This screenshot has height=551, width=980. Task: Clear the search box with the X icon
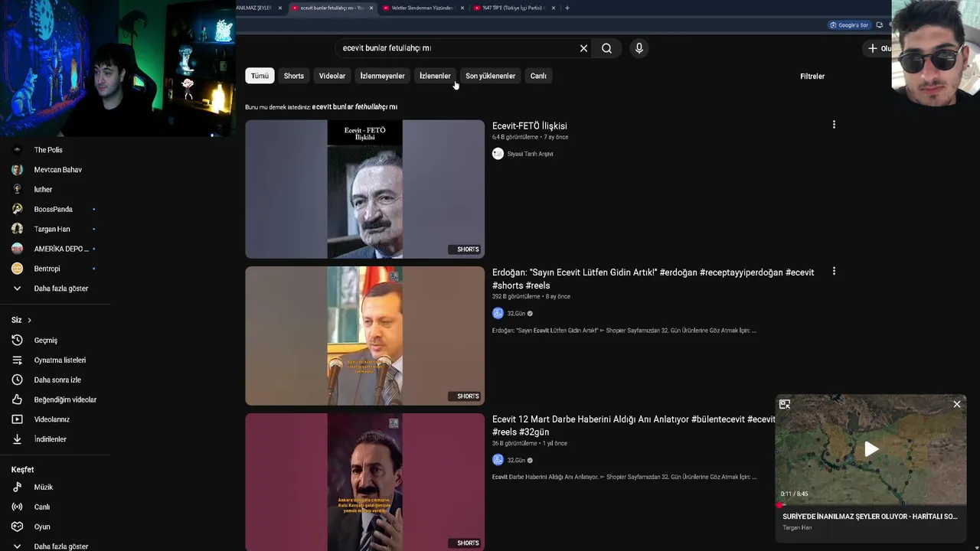point(583,48)
